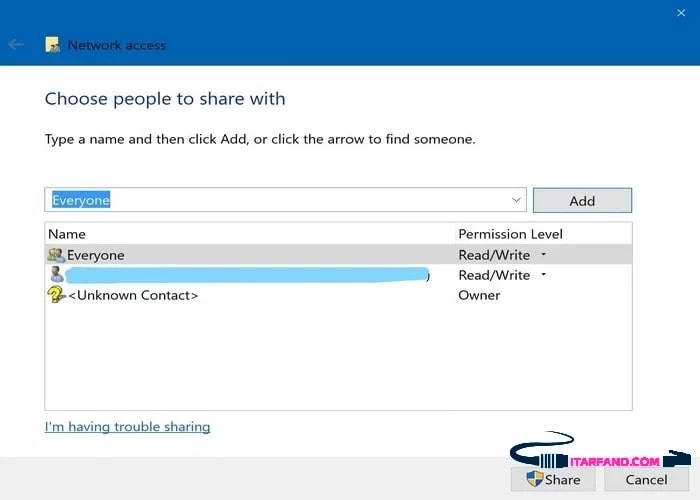Select the blurred user name row
700x500 pixels.
(x=245, y=274)
